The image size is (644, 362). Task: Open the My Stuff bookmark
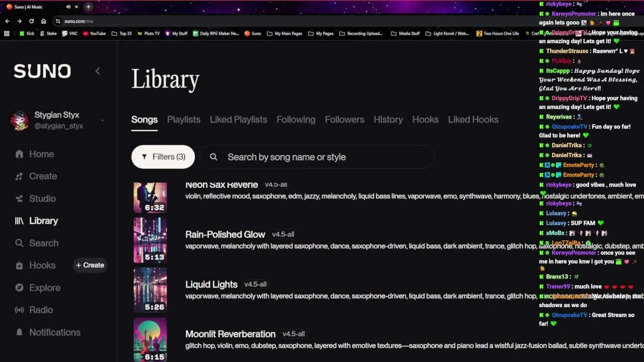pyautogui.click(x=176, y=34)
